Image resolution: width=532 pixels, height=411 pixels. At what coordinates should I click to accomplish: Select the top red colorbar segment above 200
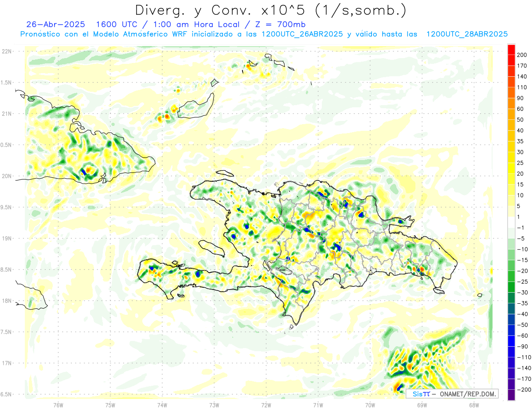click(511, 50)
